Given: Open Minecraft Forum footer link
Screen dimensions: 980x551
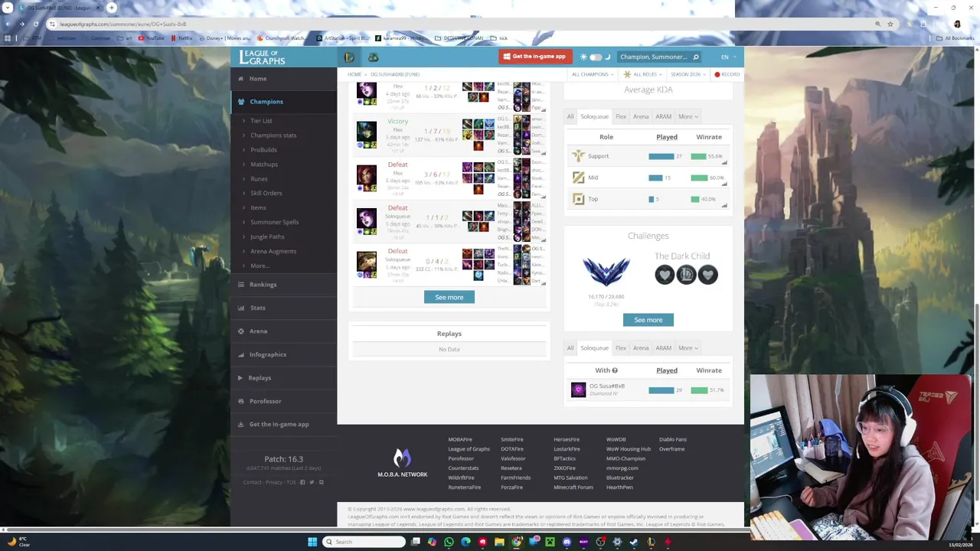Looking at the screenshot, I should (573, 487).
